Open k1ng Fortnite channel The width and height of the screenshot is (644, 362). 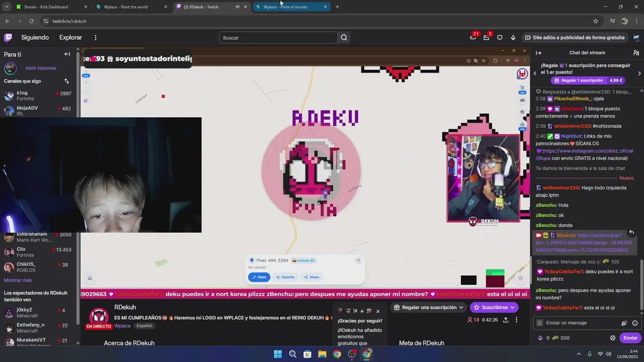pyautogui.click(x=38, y=96)
